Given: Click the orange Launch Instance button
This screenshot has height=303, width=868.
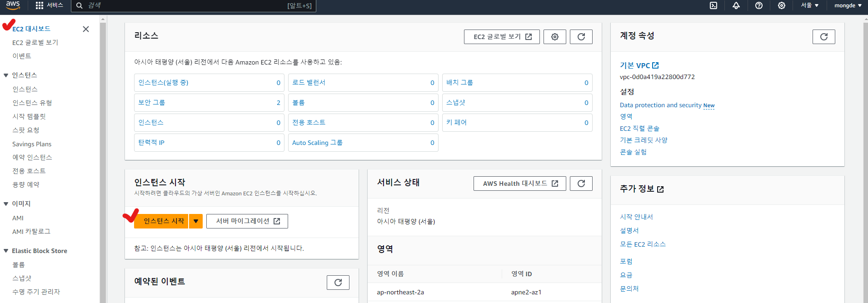Looking at the screenshot, I should [161, 221].
